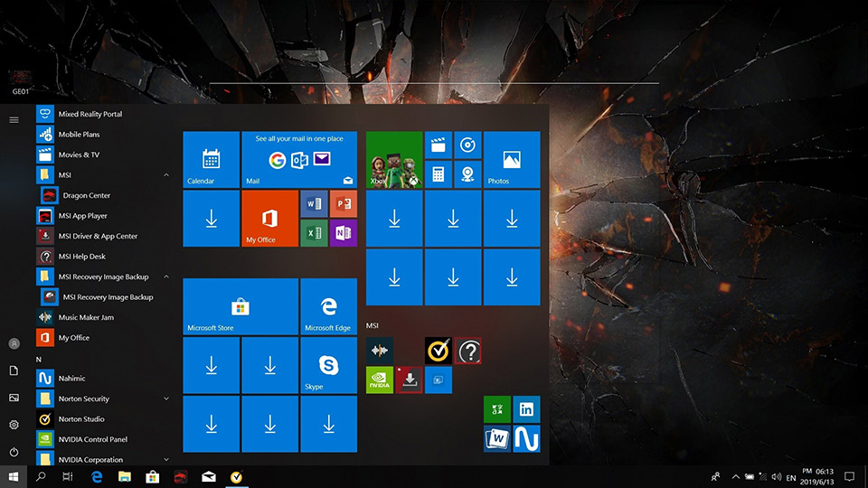Open the LinkedIn tile

[526, 409]
